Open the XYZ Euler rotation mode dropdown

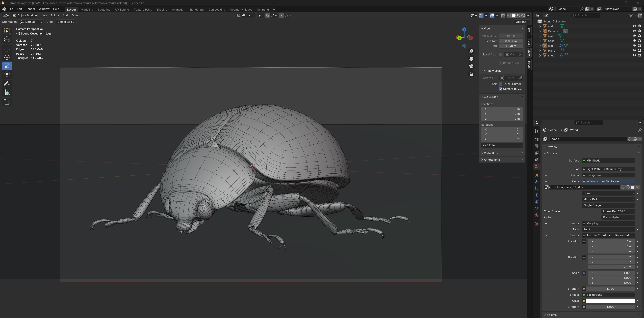point(502,145)
